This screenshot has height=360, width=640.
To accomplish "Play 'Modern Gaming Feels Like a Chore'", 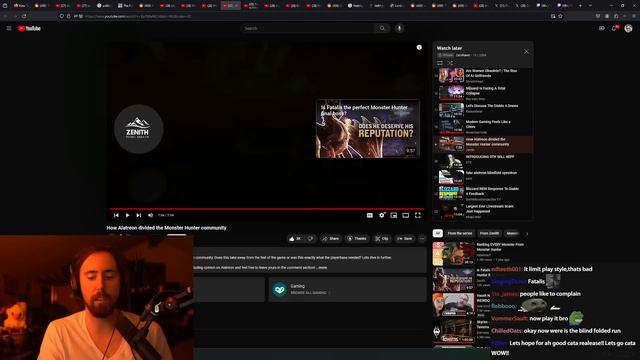I will pyautogui.click(x=483, y=127).
